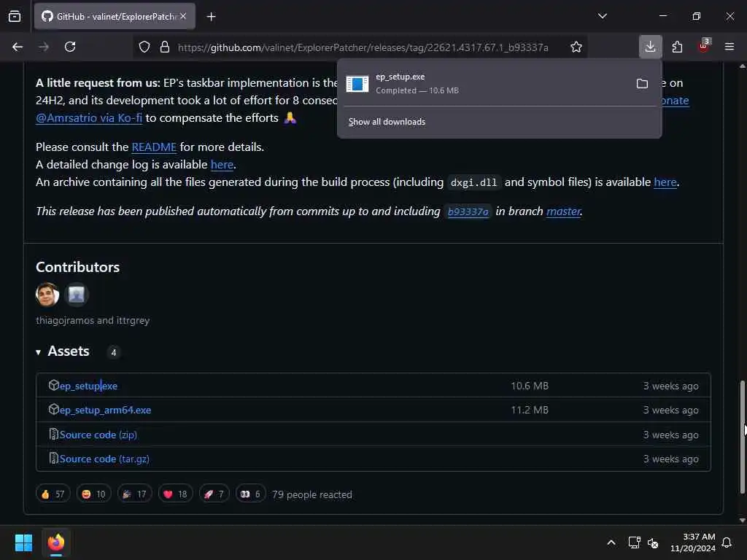The image size is (747, 560).
Task: Go back to previous page
Action: [18, 47]
